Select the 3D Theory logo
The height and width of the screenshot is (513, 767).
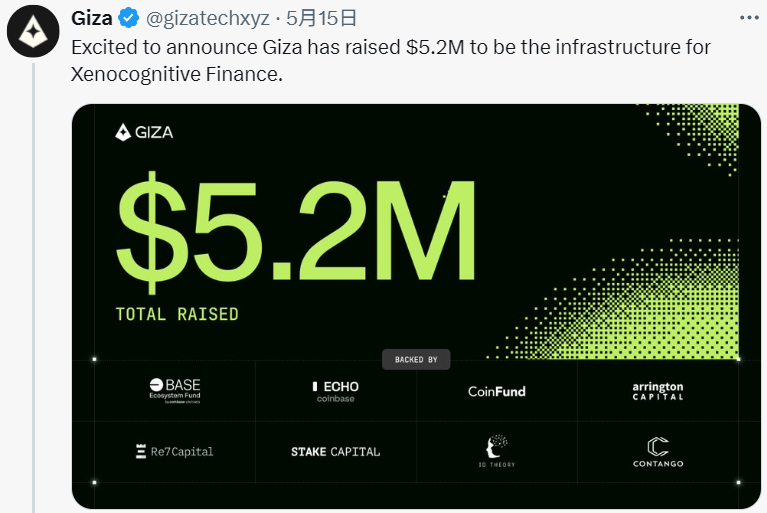(496, 451)
